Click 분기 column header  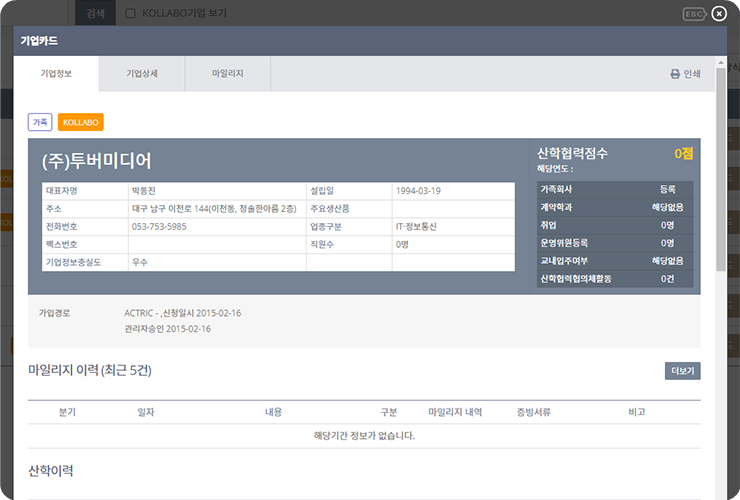click(x=67, y=412)
